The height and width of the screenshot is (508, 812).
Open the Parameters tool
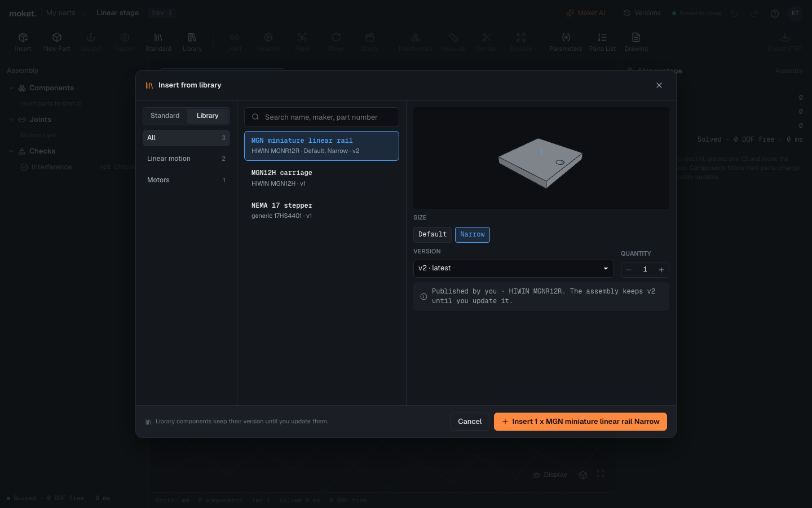click(566, 42)
